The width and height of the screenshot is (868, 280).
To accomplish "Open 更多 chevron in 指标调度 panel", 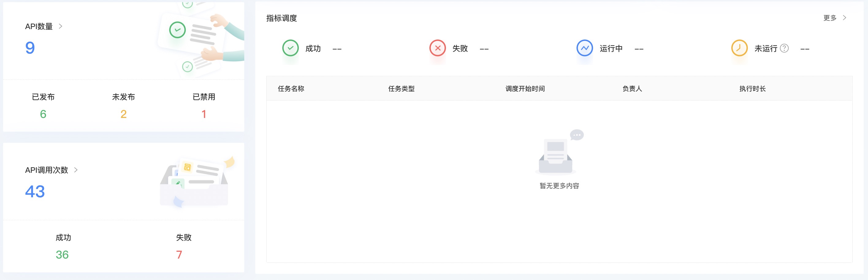I will pyautogui.click(x=844, y=17).
